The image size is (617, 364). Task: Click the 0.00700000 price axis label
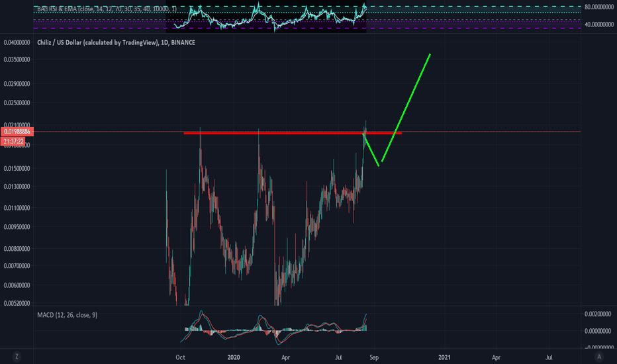(17, 265)
